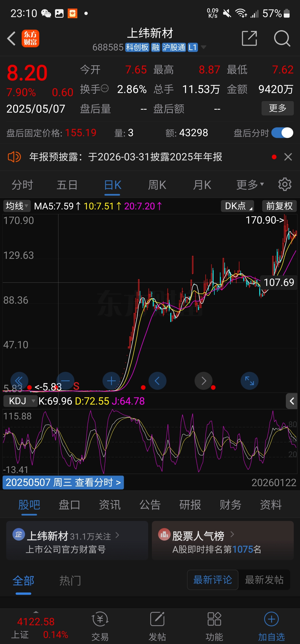This screenshot has width=300, height=644.
Task: Tap the 沪股通 tag
Action: [x=174, y=47]
